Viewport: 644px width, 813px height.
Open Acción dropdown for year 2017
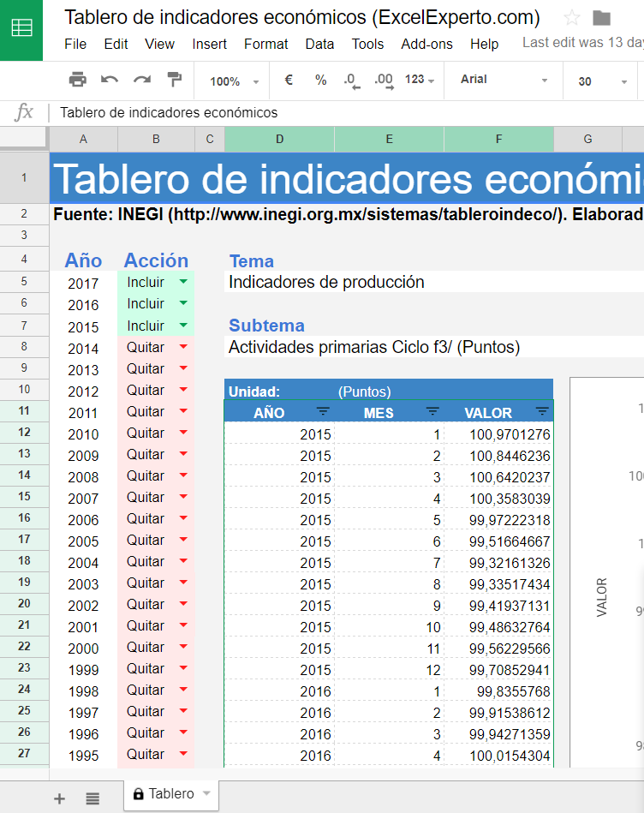coord(183,281)
